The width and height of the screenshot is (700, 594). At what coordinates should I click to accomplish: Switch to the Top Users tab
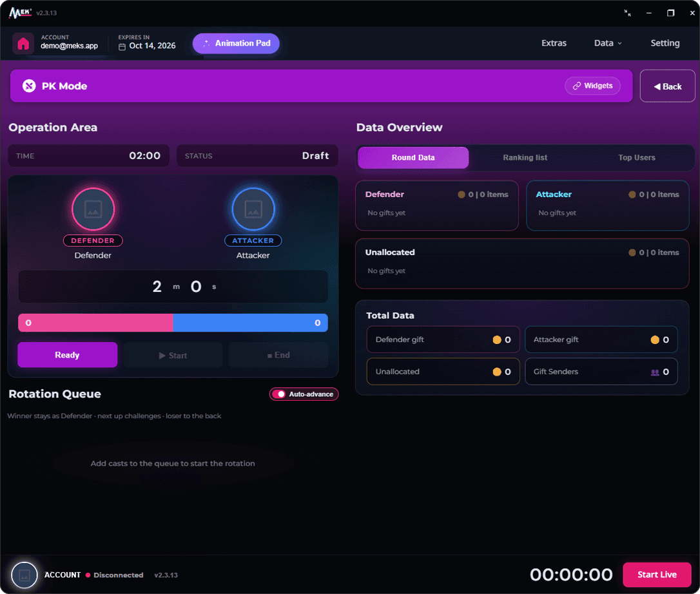(x=637, y=158)
